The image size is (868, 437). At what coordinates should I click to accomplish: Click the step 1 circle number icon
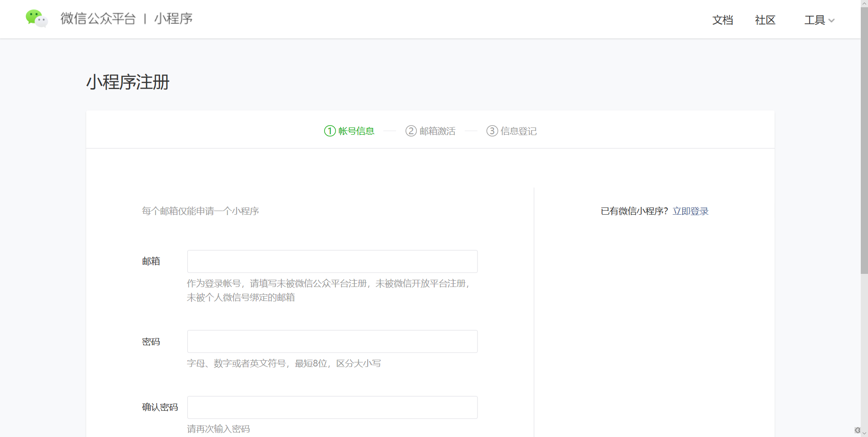tap(330, 131)
